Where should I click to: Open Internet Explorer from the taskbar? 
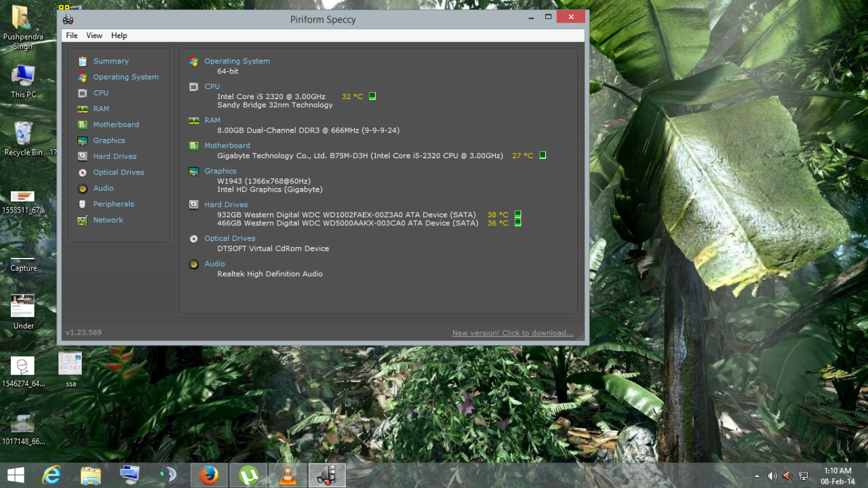click(x=52, y=475)
